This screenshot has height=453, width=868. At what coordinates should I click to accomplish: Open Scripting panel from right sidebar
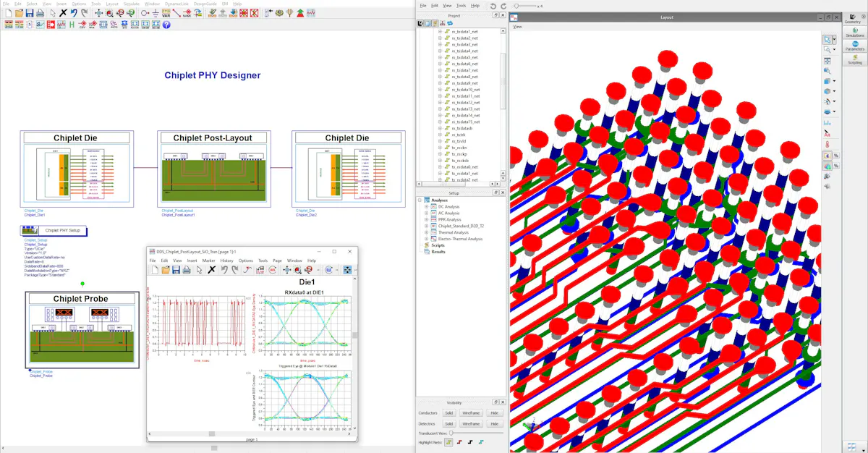855,60
